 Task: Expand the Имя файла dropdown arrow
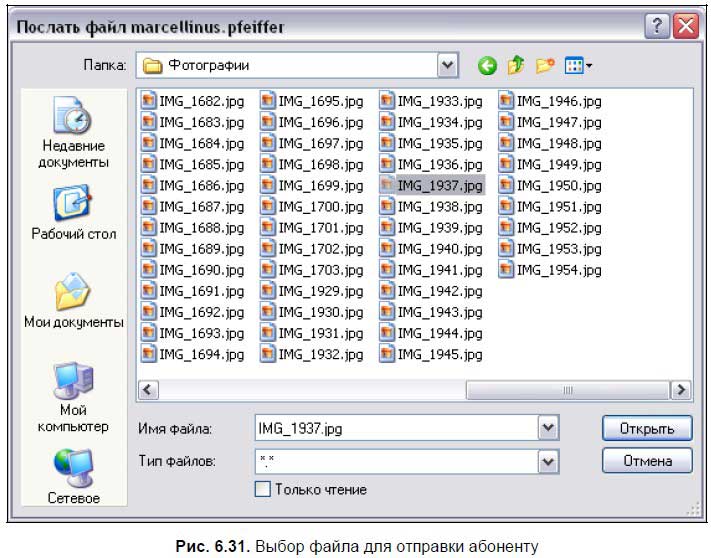coord(547,429)
